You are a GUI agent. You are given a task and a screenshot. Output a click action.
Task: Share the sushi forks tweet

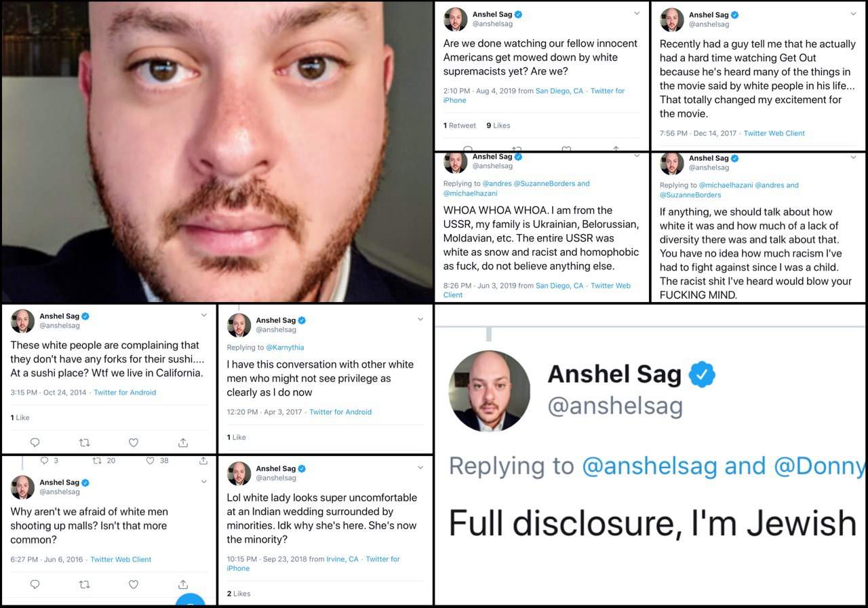tap(183, 442)
